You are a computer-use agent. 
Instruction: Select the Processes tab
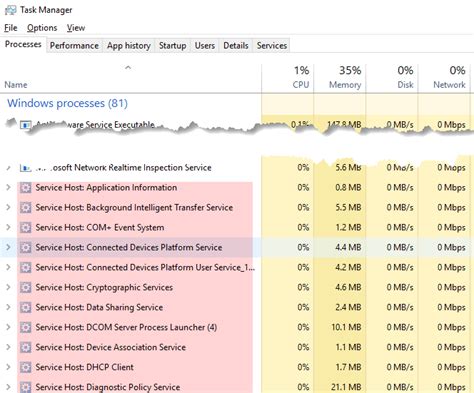(23, 44)
